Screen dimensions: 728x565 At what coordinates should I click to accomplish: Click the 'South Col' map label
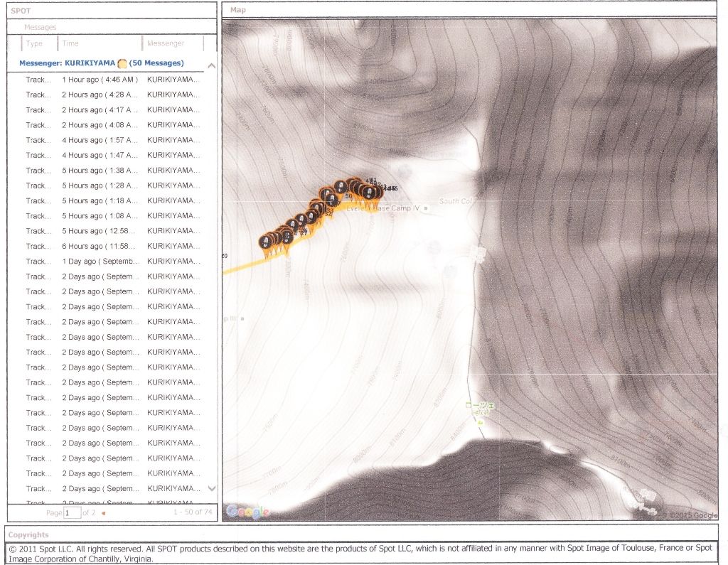[456, 201]
